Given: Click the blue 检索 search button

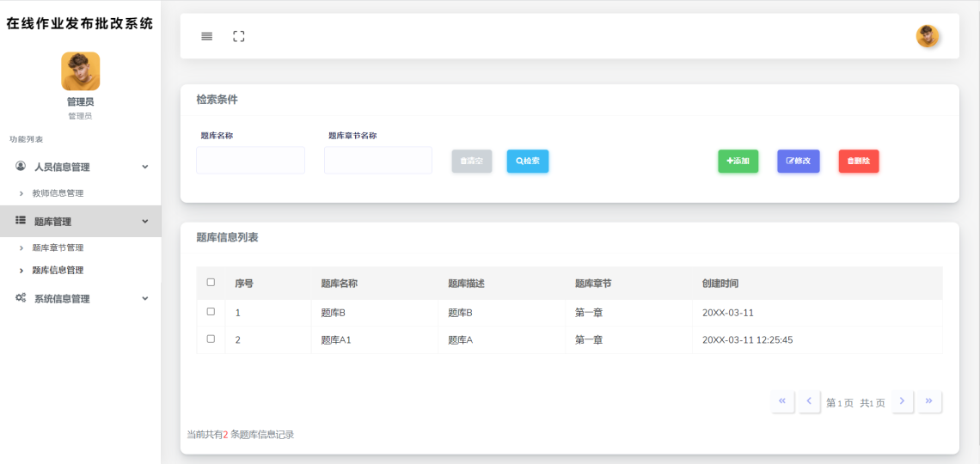Looking at the screenshot, I should coord(528,162).
